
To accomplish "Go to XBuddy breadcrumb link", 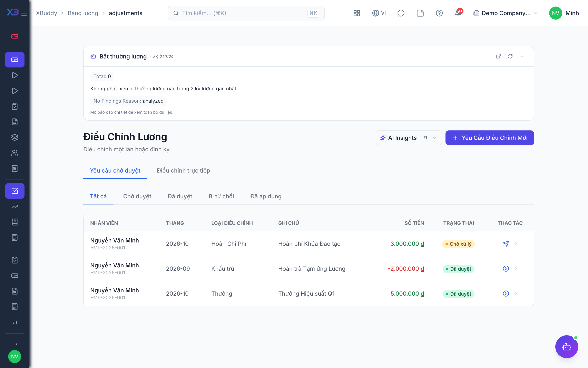I will (46, 13).
